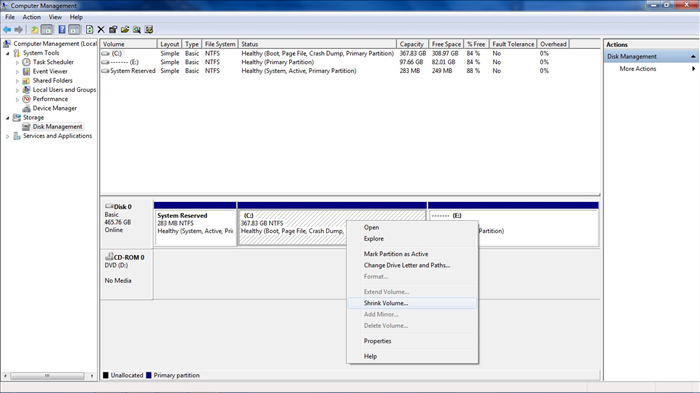The image size is (700, 393).
Task: Collapse the System Tools tree node
Action: pyautogui.click(x=7, y=53)
